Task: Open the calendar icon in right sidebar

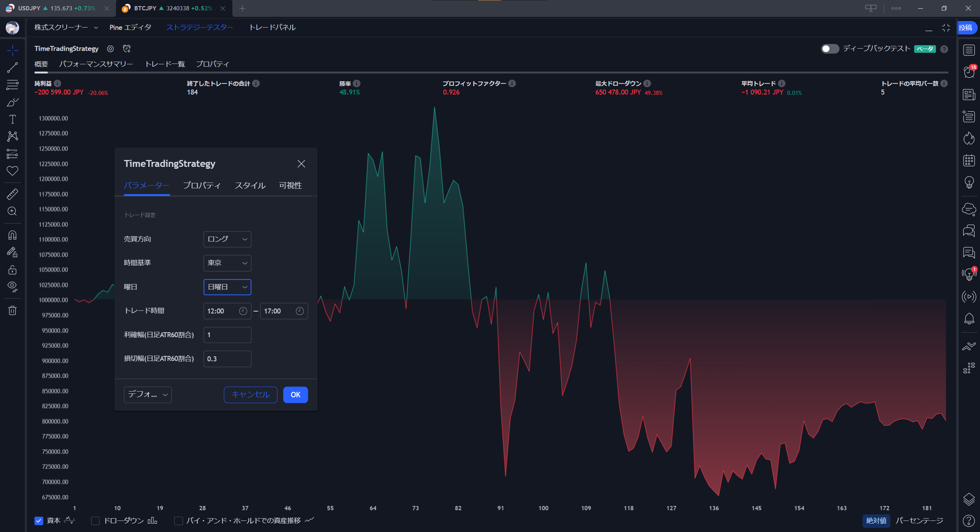Action: coord(969,160)
